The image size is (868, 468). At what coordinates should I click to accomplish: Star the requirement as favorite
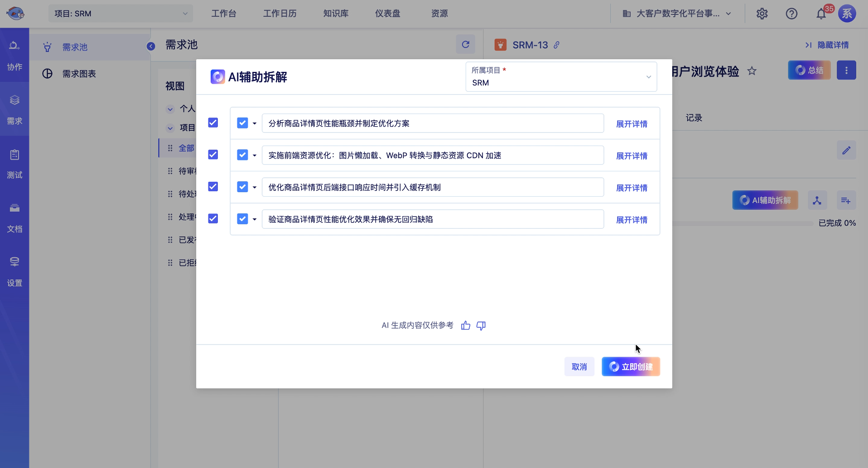(x=751, y=71)
